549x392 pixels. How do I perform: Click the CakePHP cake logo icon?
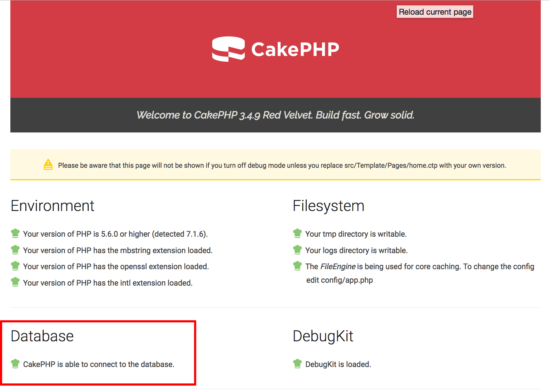pos(228,49)
